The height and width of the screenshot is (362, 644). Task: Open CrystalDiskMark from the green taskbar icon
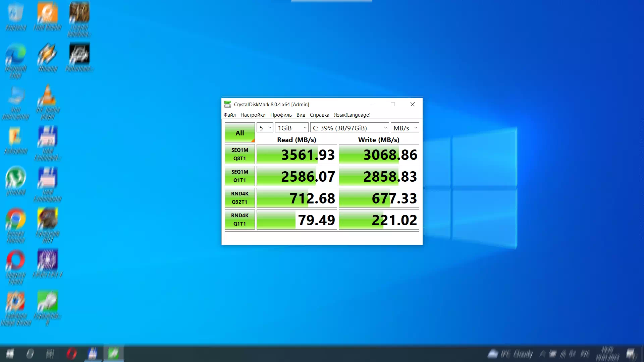(x=113, y=353)
